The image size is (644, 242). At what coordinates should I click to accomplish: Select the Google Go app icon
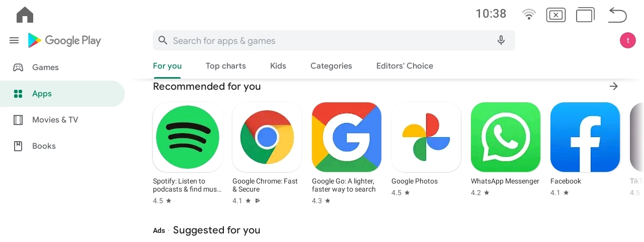coord(347,137)
